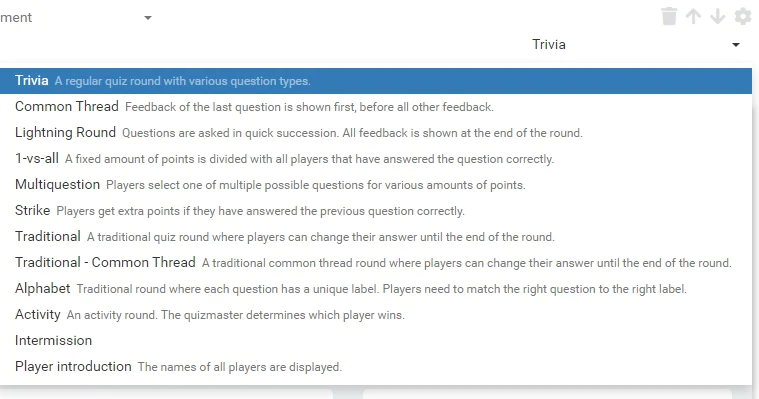
Task: Click the 'ment' dropdown label text
Action: [16, 18]
